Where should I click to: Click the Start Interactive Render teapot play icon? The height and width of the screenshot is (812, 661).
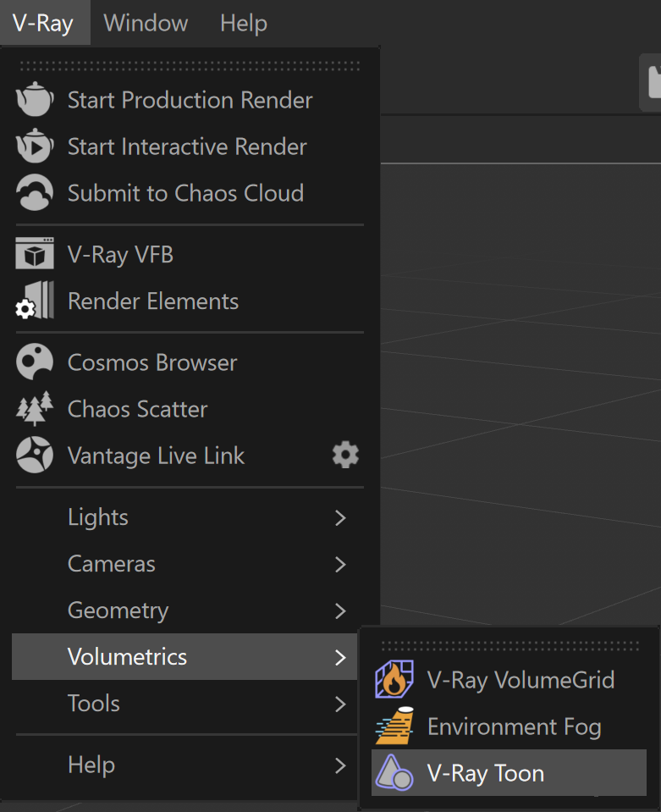[x=35, y=146]
